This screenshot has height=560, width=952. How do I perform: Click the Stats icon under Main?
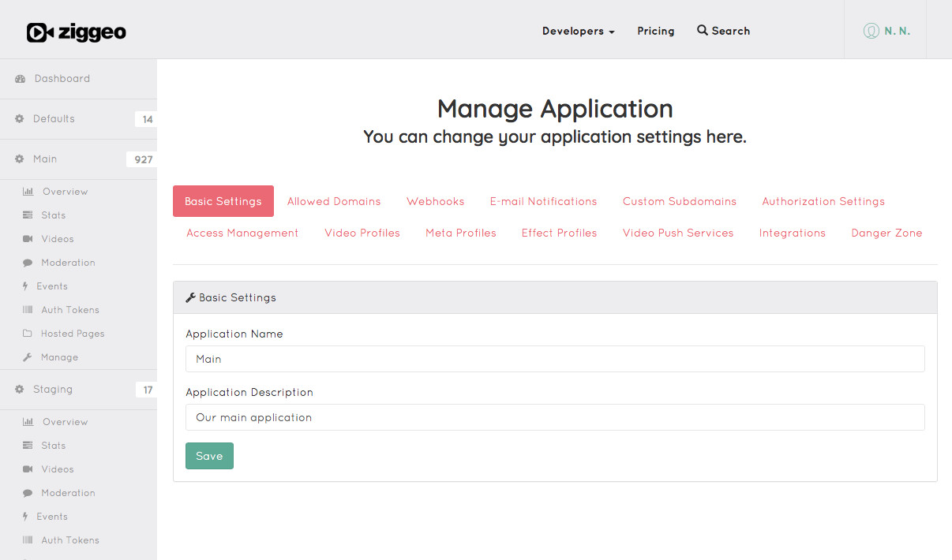point(28,215)
